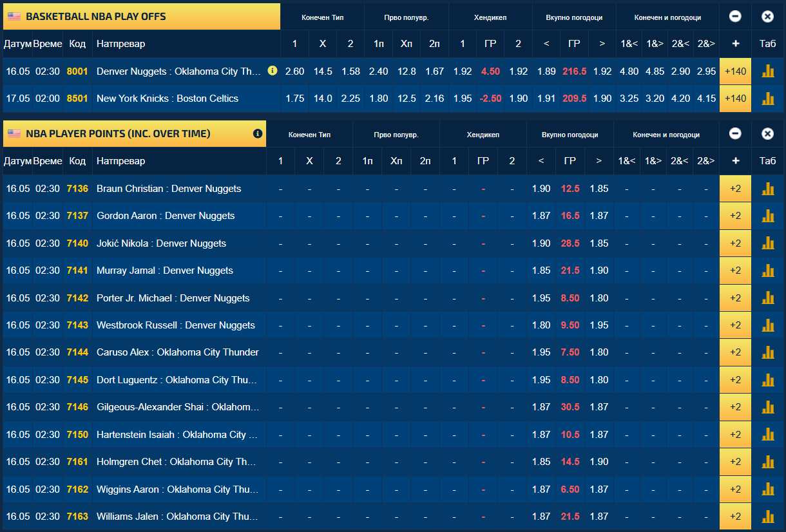The width and height of the screenshot is (786, 532).
Task: Open statistics chart for New York Knicks match
Action: point(767,99)
